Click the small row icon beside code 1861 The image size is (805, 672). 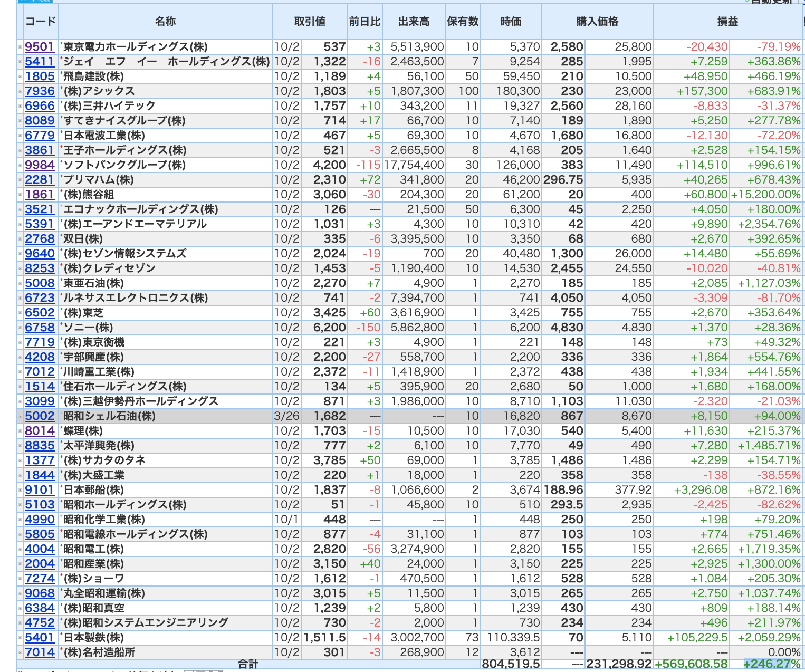point(20,195)
